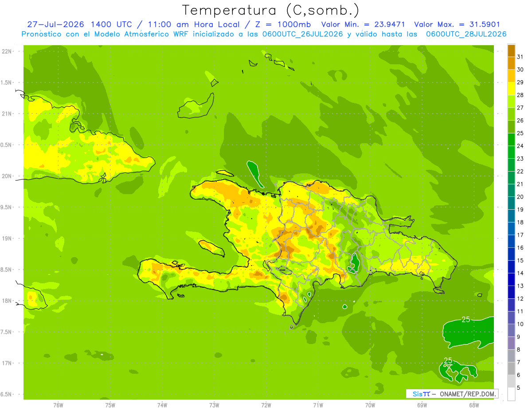This screenshot has width=532, height=411.
Task: Click the 25 contour label on smaller green patch
Action: click(448, 360)
